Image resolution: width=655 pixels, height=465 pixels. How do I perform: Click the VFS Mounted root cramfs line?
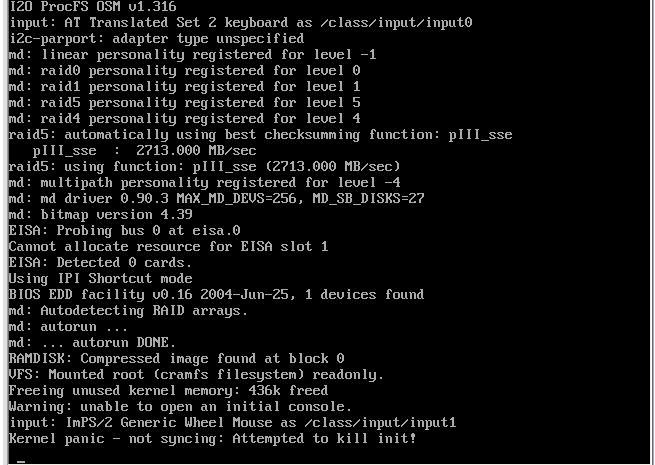pos(196,375)
